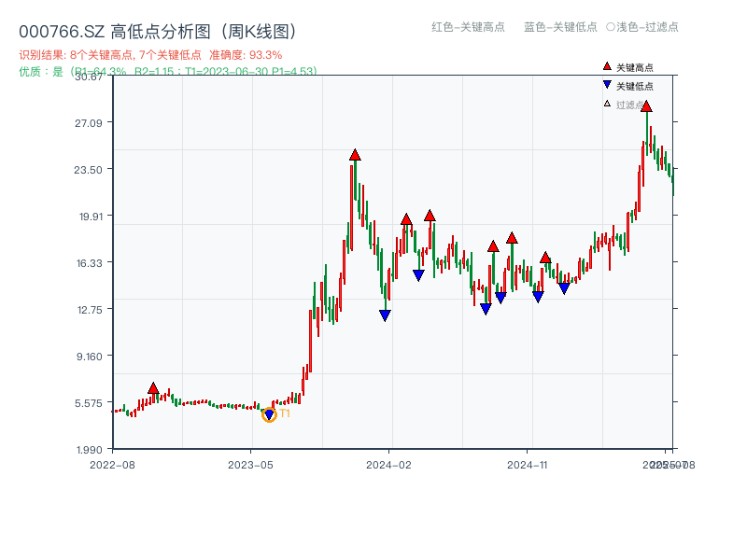Click the blue 关键低点 triangle legend icon
The height and width of the screenshot is (560, 747).
(x=606, y=85)
